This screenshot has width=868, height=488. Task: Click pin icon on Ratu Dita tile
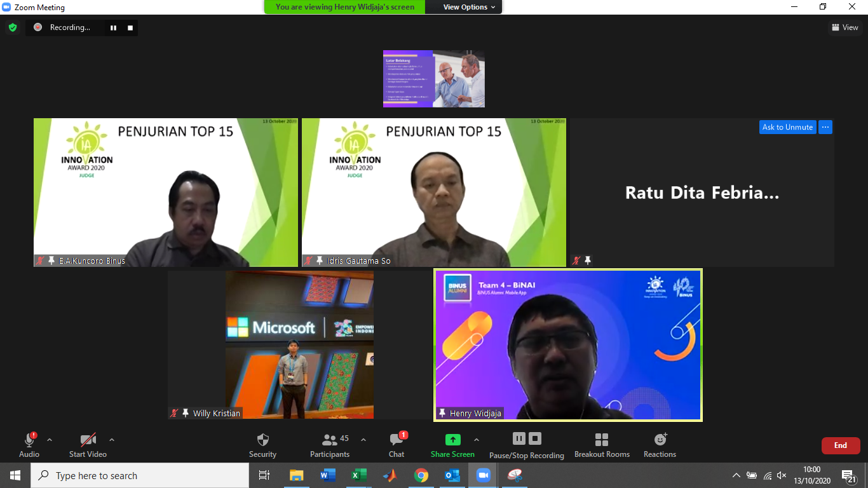(x=588, y=261)
